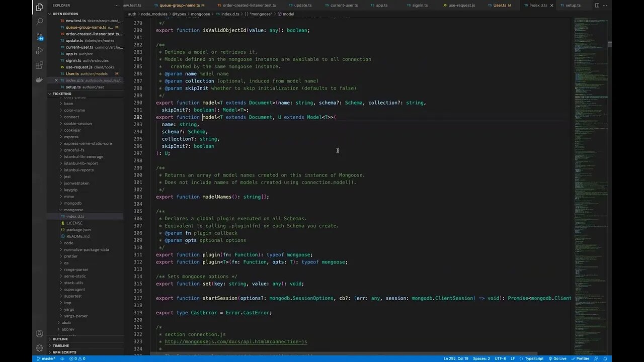Image resolution: width=644 pixels, height=362 pixels.
Task: Open the Explorer view in activity bar
Action: (39, 7)
